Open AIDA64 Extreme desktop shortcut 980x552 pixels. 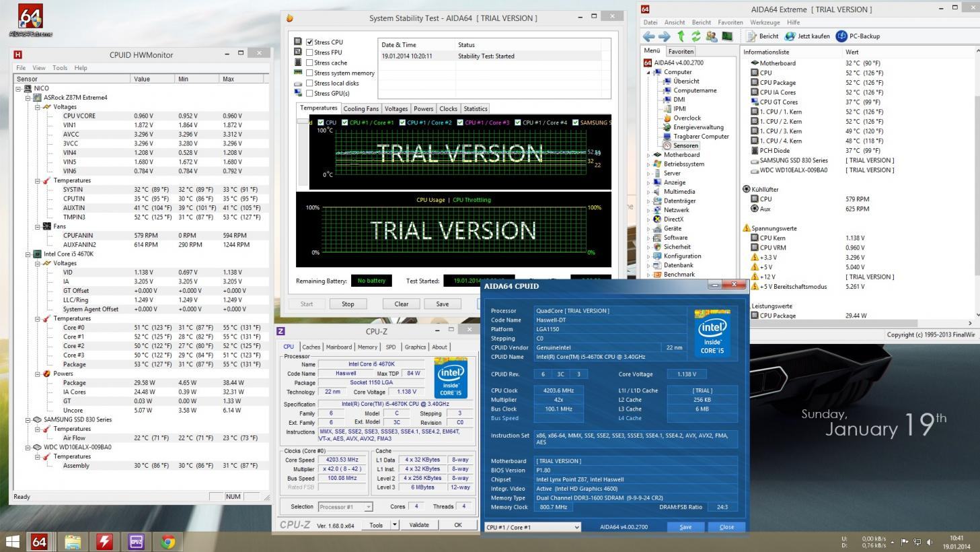30,20
